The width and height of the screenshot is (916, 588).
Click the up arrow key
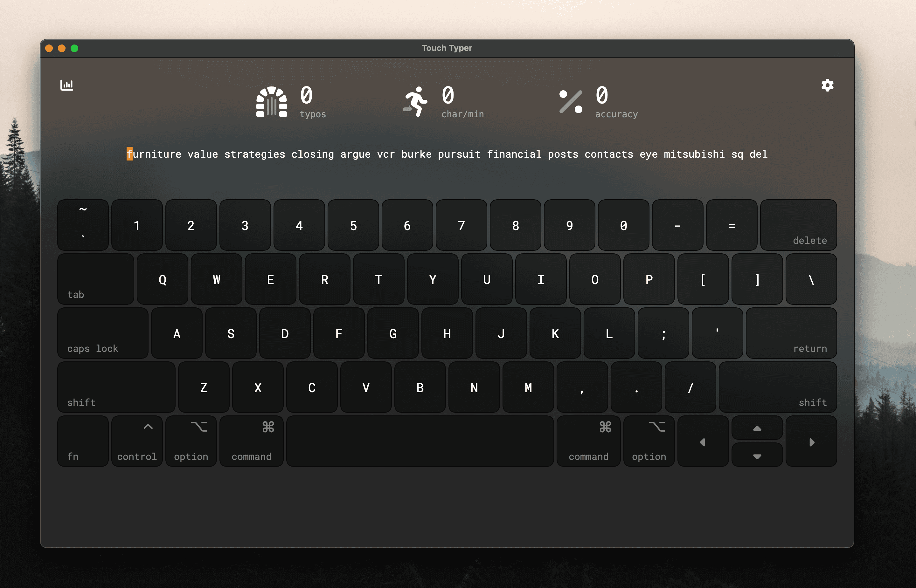tap(757, 427)
